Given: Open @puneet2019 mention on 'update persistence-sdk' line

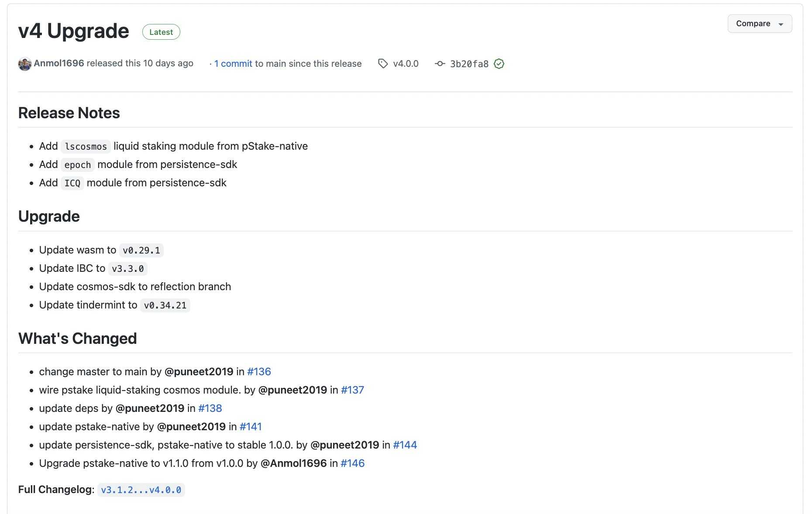Looking at the screenshot, I should coord(345,445).
